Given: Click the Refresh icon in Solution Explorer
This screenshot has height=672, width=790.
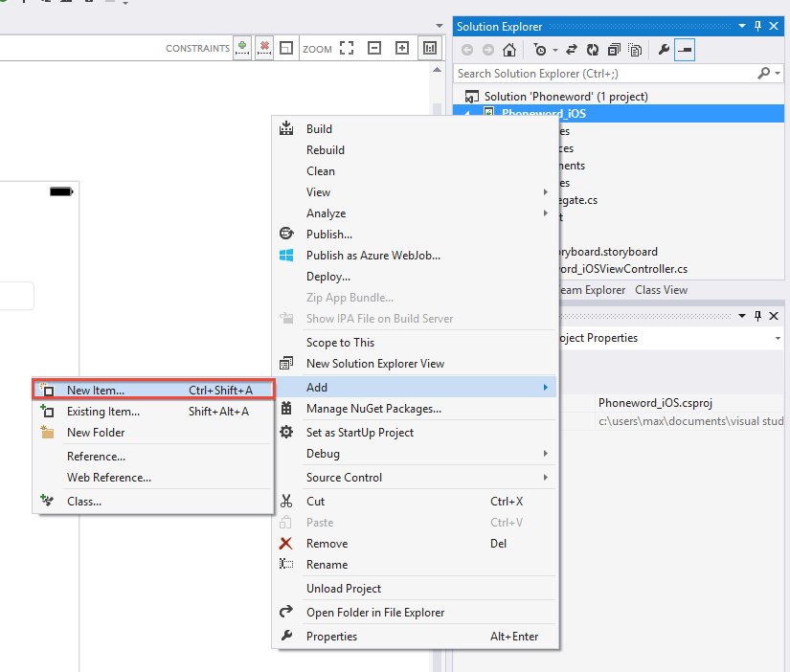Looking at the screenshot, I should tap(593, 50).
